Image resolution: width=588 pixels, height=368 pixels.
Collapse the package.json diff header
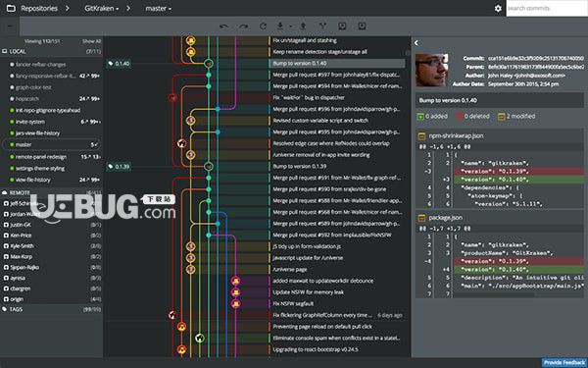500,218
